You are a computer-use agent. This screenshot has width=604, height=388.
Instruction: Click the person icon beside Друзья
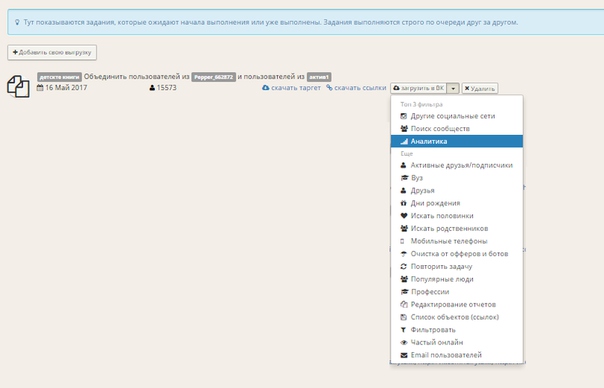point(403,191)
